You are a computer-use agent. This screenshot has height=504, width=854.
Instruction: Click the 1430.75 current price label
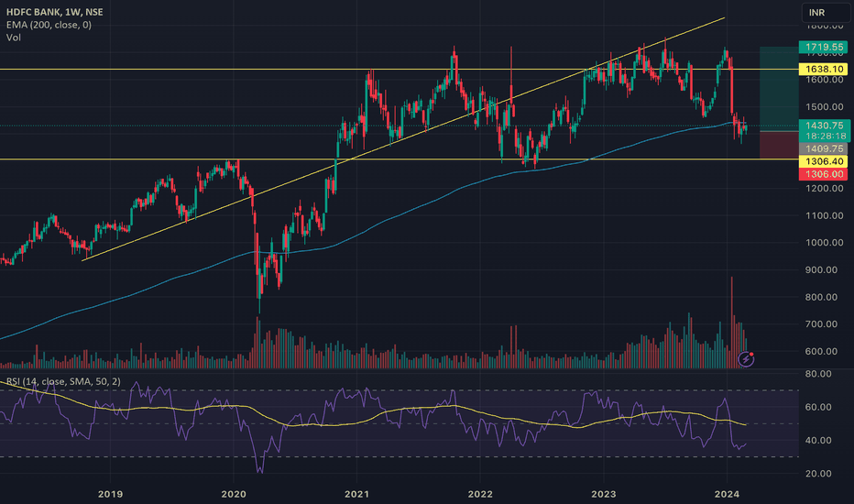[824, 126]
